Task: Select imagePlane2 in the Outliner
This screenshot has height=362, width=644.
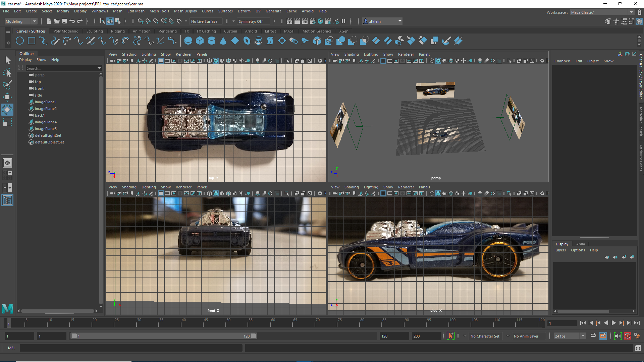Action: pos(46,109)
